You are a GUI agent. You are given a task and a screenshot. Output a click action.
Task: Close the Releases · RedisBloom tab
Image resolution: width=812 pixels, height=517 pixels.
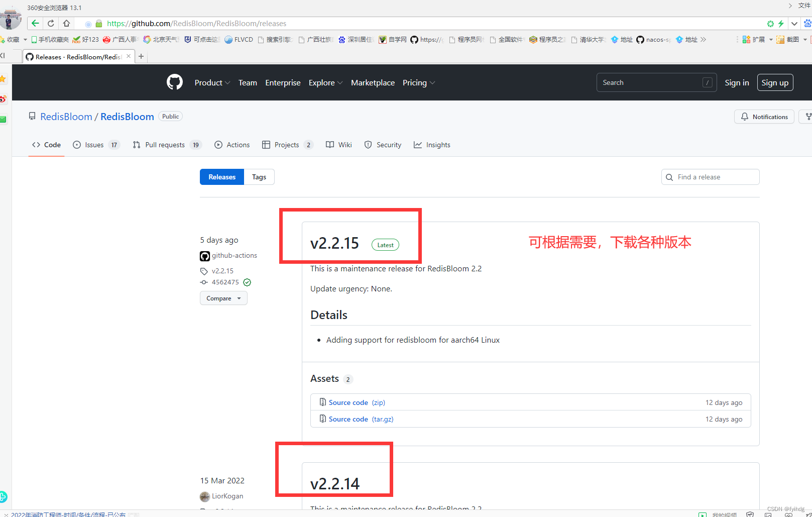point(129,56)
